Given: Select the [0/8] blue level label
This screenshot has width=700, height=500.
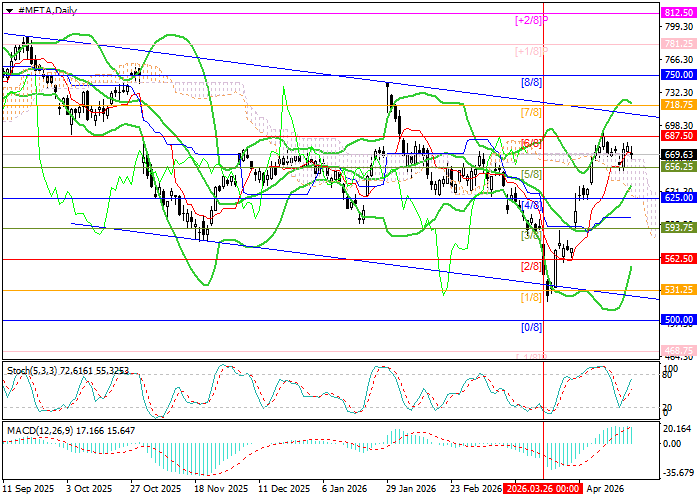Looking at the screenshot, I should point(530,328).
